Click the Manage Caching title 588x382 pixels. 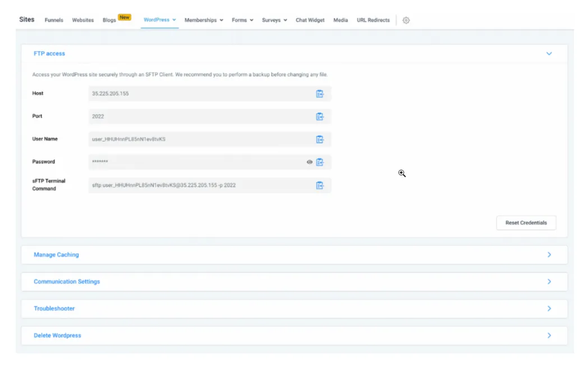(56, 254)
